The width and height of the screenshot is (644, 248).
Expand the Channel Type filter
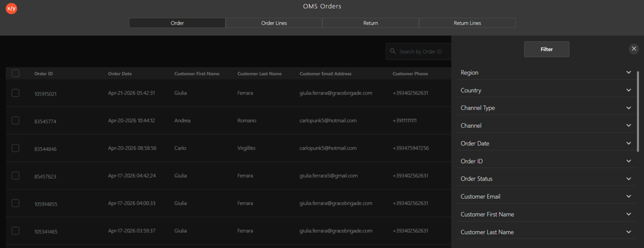pyautogui.click(x=547, y=108)
